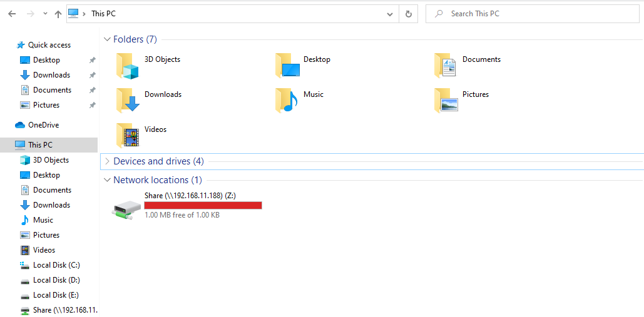Select Quick access in the navigation pane

click(49, 45)
